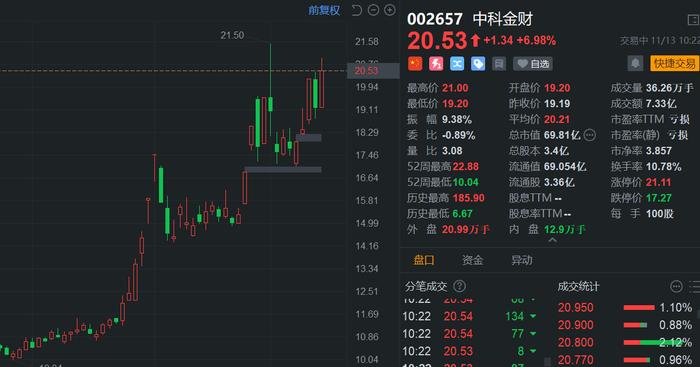Viewport: 700px width, 367px height.
Task: Click the blue price tag icon
Action: tap(478, 64)
